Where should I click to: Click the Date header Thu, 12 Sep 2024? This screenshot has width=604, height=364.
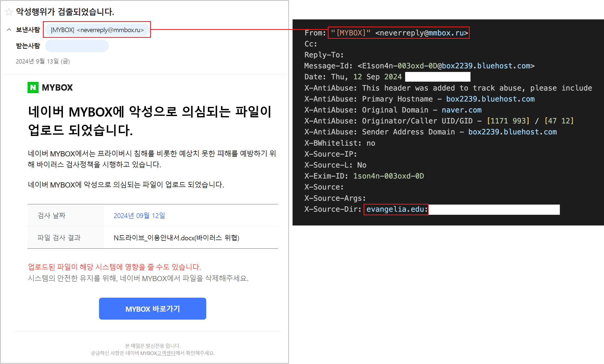click(x=353, y=77)
